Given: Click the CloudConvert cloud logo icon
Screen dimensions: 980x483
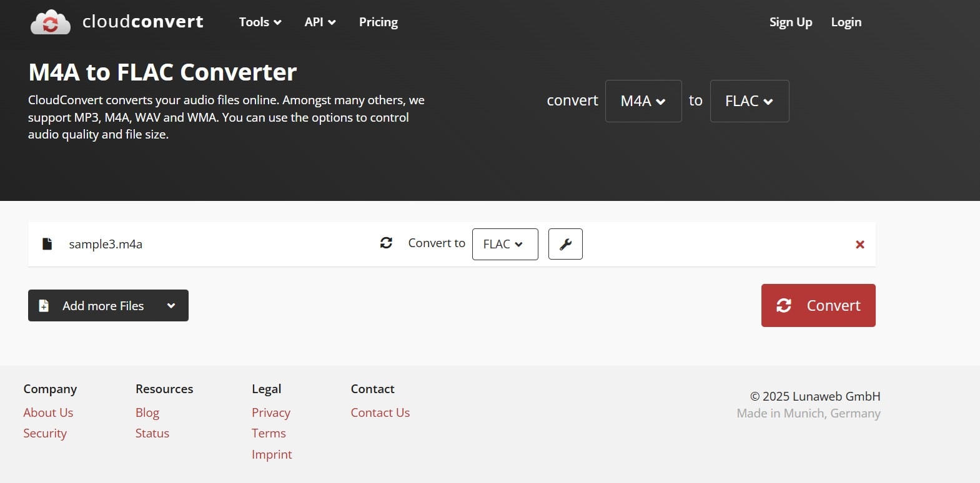Looking at the screenshot, I should tap(51, 22).
